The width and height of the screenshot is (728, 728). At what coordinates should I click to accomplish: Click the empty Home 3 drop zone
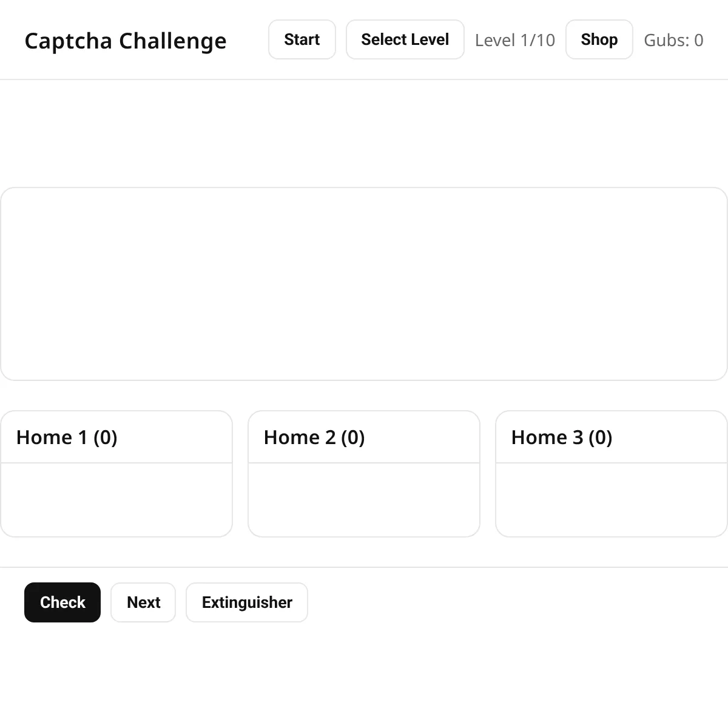[x=612, y=500]
